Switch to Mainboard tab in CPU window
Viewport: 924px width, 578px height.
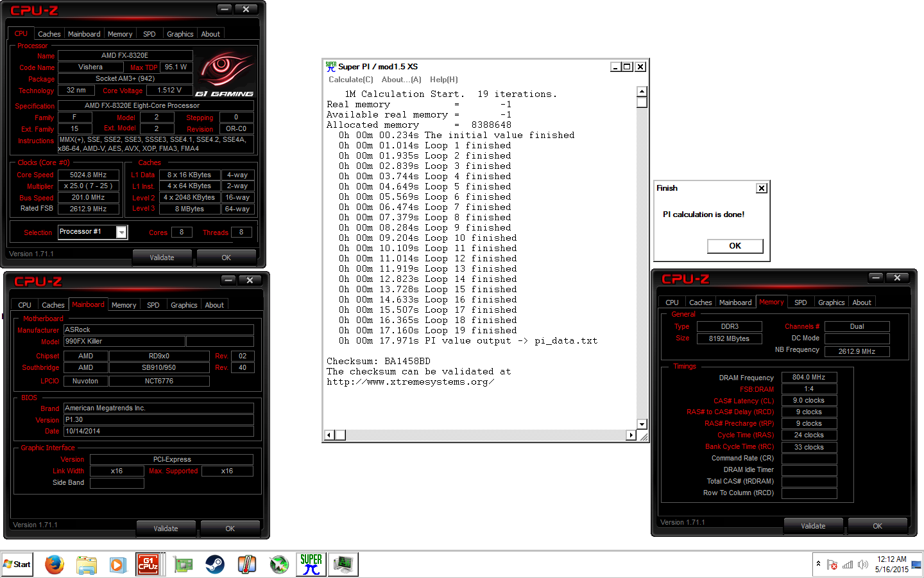84,34
